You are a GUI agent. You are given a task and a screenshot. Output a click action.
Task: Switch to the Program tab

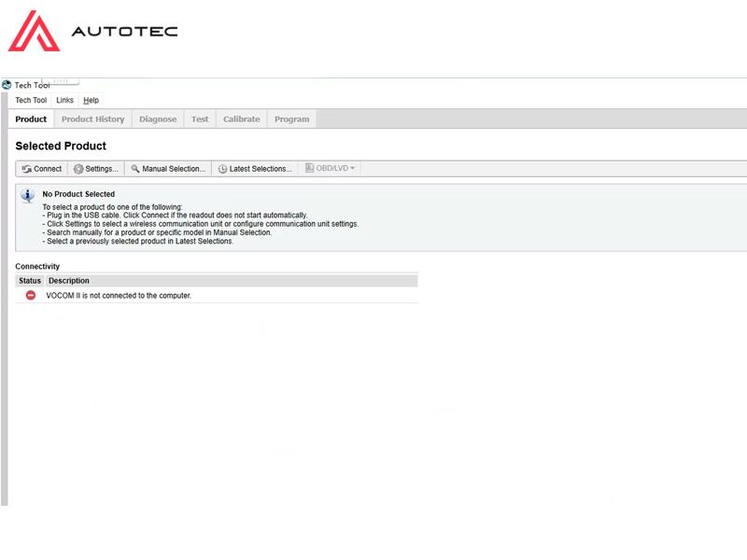292,119
